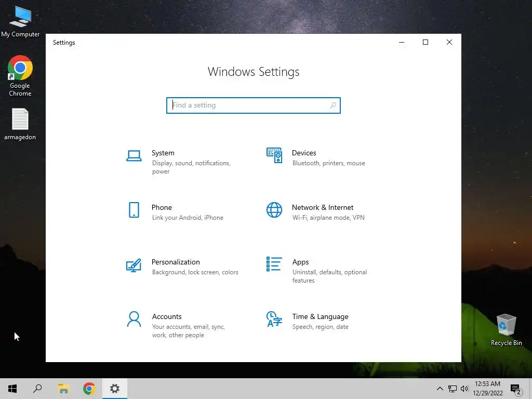Screen dimensions: 532x399
Task: Click 'Uninstall, defaults, optional features' text
Action: click(330, 276)
